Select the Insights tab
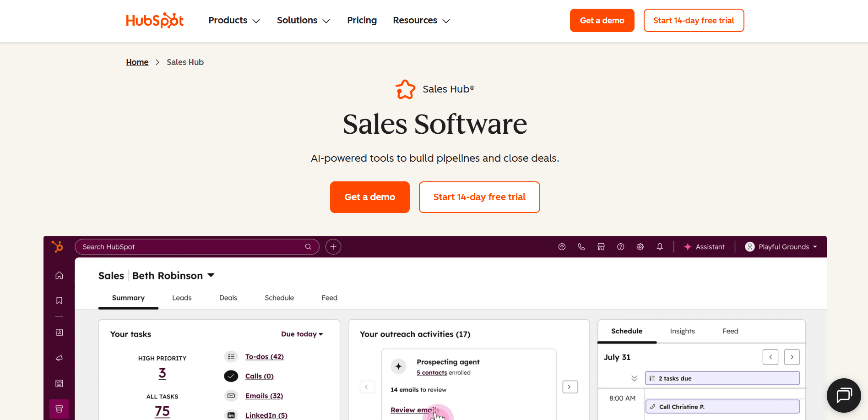 click(x=683, y=331)
